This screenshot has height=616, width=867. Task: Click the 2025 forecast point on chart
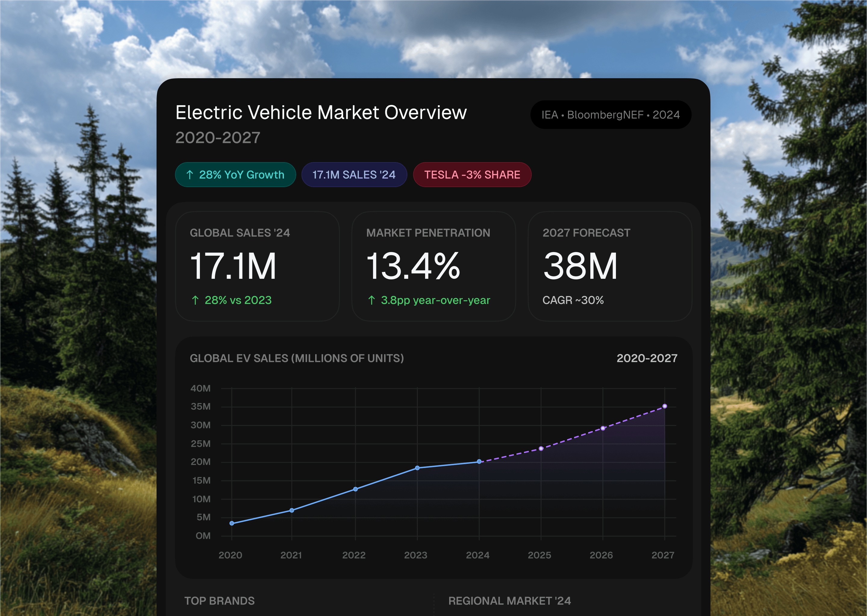point(541,448)
